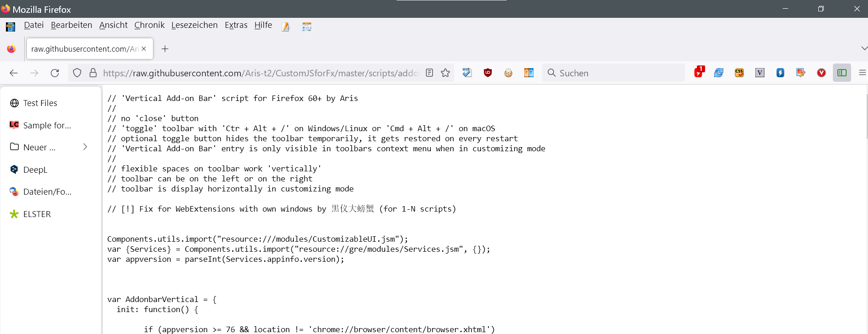Viewport: 868px width, 334px height.
Task: Open Firefox application hamburger menu
Action: click(862, 73)
